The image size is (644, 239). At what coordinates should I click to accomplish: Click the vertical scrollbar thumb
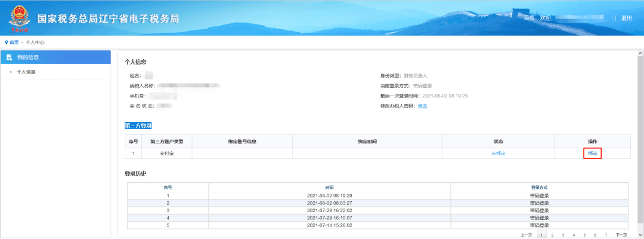[640, 140]
